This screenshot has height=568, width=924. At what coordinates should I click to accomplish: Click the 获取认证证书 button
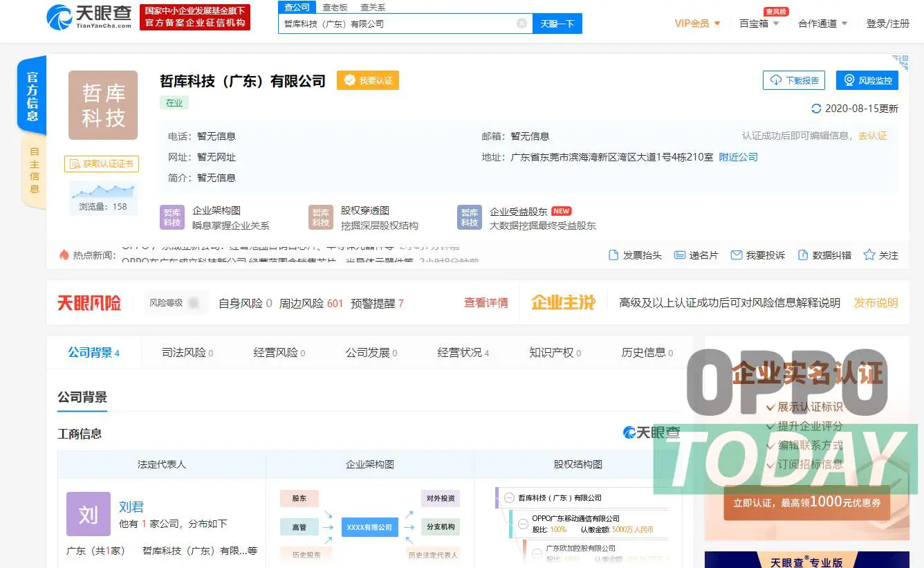pos(102,164)
